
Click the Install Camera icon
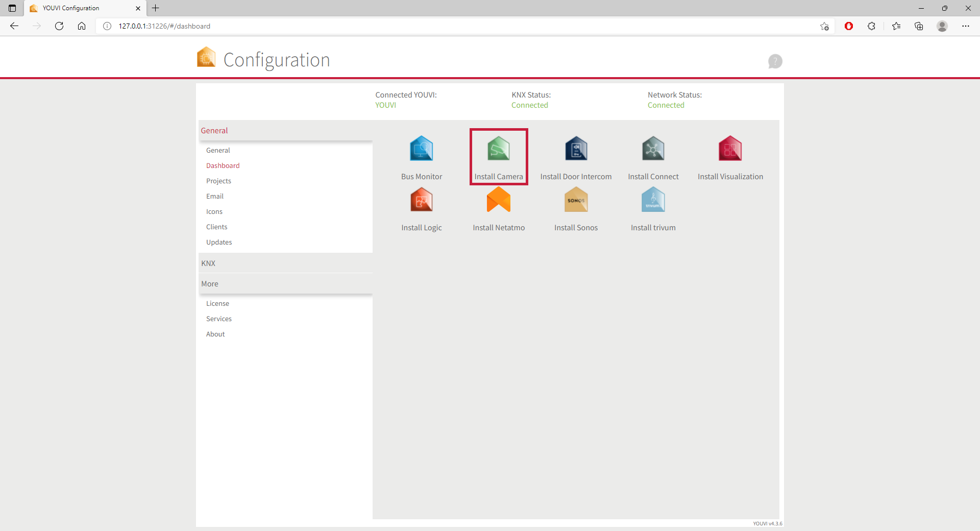point(498,149)
